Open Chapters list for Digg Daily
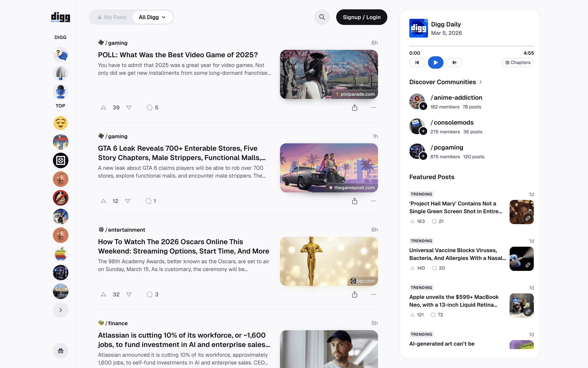The height and width of the screenshot is (368, 588). point(518,63)
